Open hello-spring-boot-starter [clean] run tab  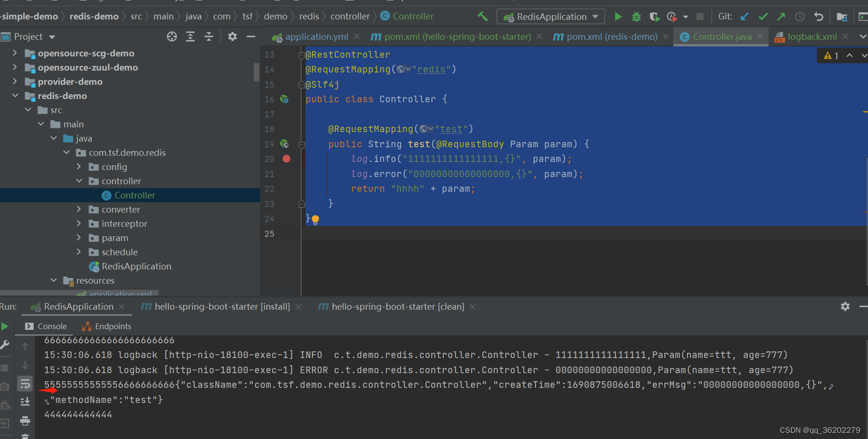pyautogui.click(x=392, y=306)
